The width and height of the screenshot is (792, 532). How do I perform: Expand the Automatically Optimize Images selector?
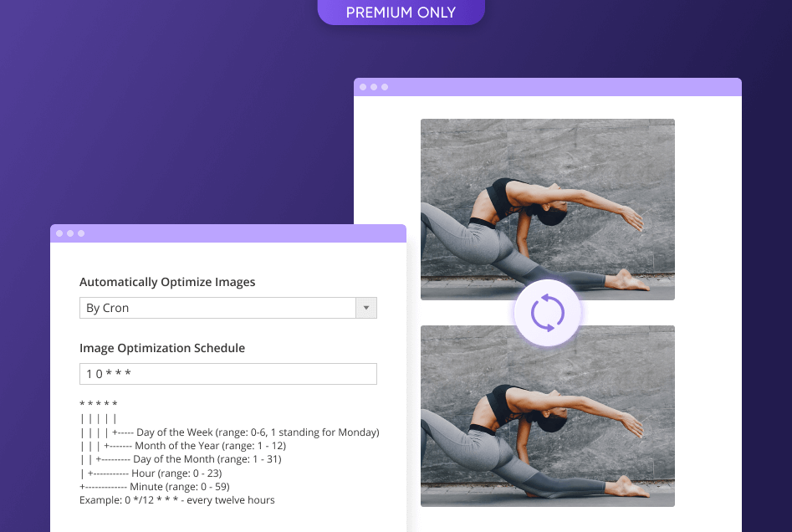click(227, 308)
